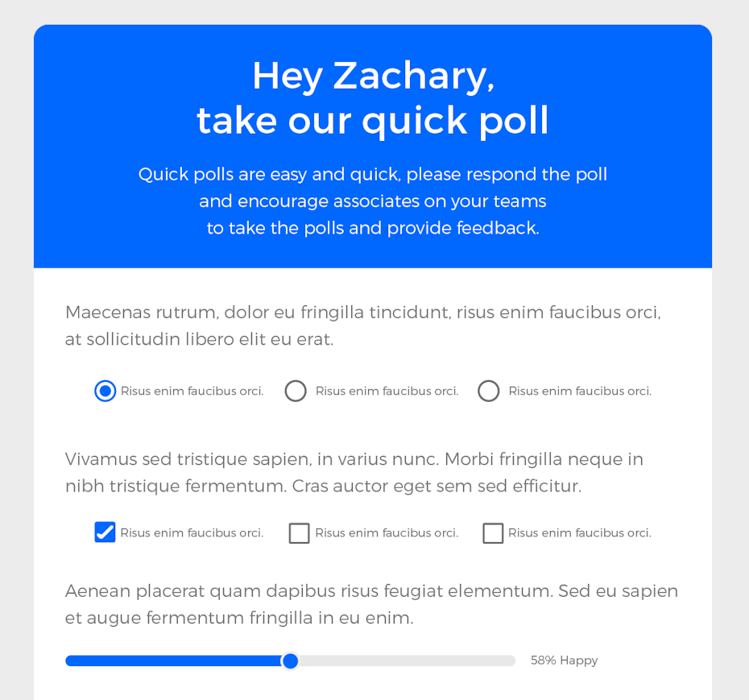This screenshot has height=700, width=749.
Task: Click the "Maecenas rutrum" question text
Action: click(362, 325)
